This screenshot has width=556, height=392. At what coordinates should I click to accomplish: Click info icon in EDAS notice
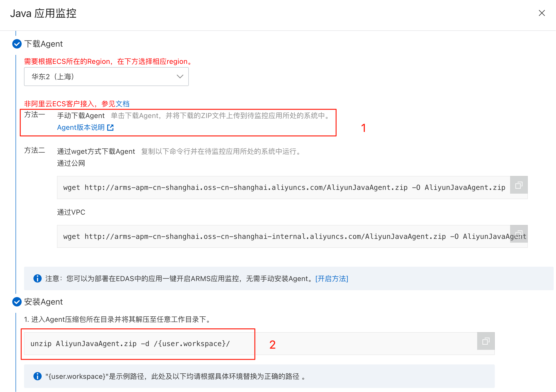coord(37,279)
